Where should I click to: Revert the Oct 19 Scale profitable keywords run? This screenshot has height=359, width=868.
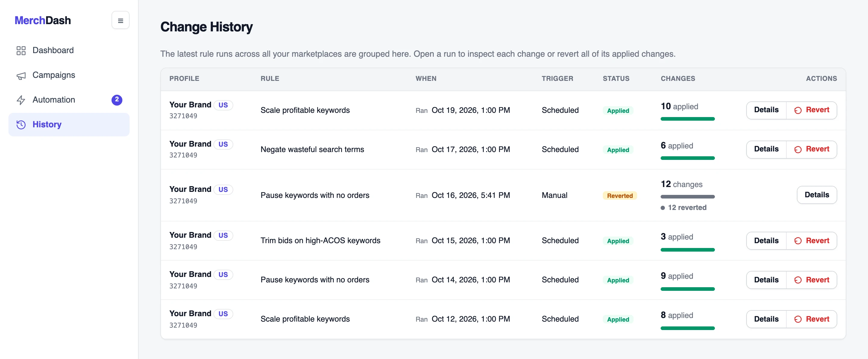tap(811, 110)
